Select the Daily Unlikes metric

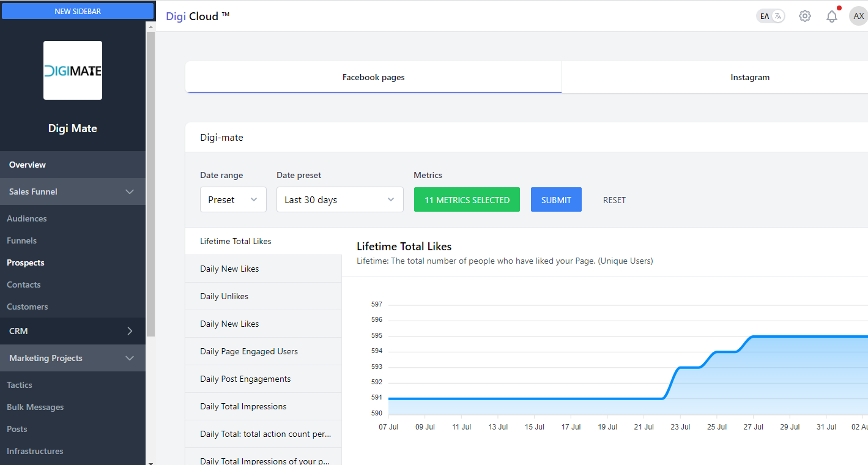point(224,296)
